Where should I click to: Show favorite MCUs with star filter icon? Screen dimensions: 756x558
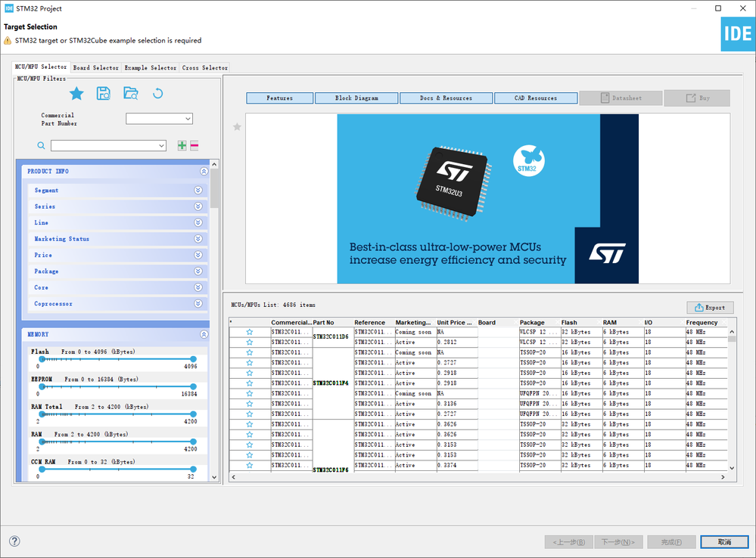(76, 94)
